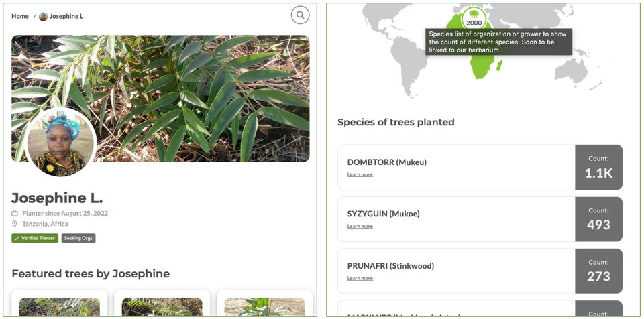Image resolution: width=644 pixels, height=319 pixels.
Task: Open the first featured tree card
Action: click(x=60, y=303)
